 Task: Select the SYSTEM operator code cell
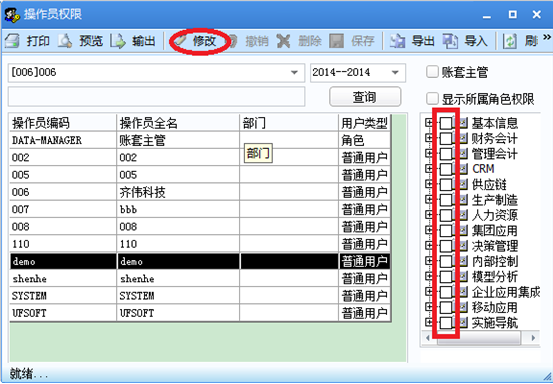(x=63, y=296)
